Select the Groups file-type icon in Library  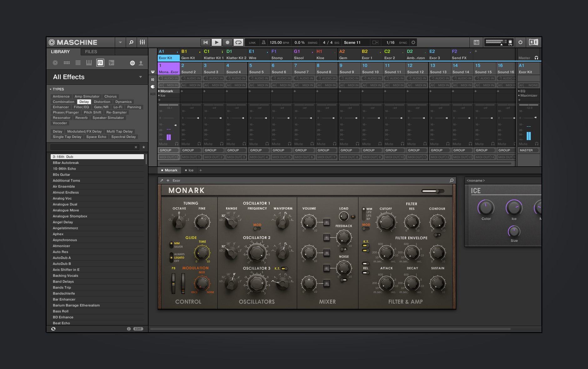point(67,63)
